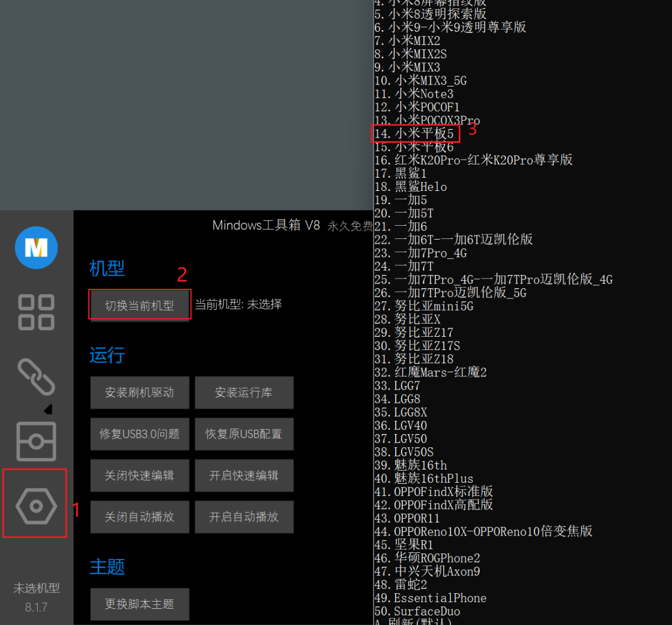
Task: Select list entry 29. 努比亚Z17
Action: pyautogui.click(x=414, y=333)
